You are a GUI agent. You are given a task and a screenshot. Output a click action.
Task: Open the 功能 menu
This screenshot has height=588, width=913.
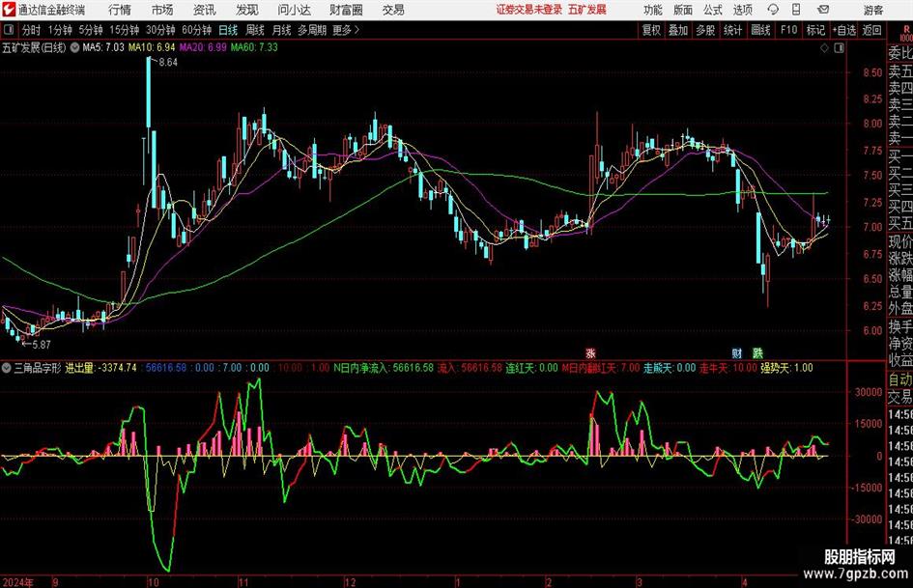coord(653,10)
